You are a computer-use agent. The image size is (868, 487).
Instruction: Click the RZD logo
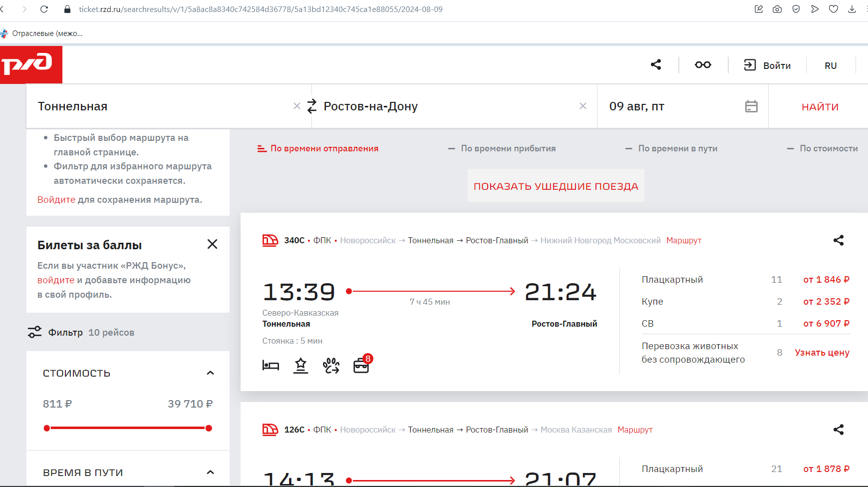tap(31, 64)
